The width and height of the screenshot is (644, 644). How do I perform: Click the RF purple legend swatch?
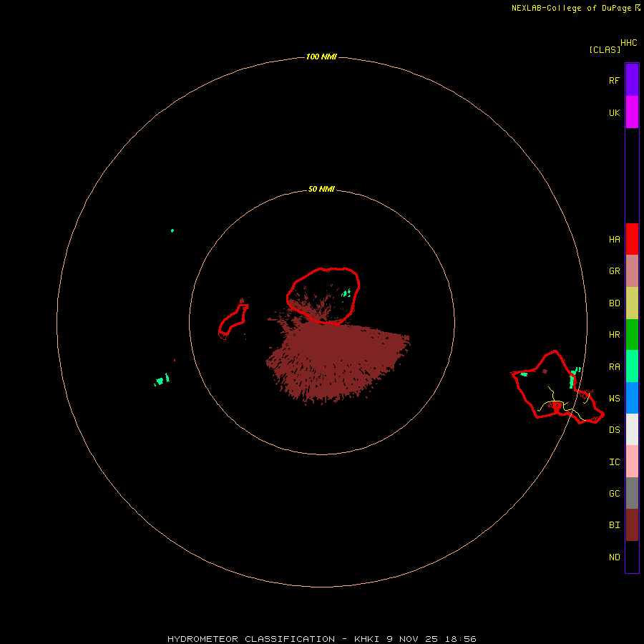(632, 79)
